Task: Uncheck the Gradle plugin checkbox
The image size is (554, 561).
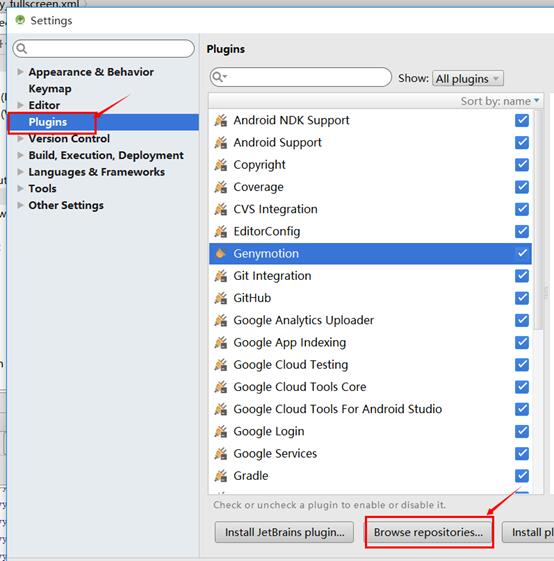Action: (x=522, y=475)
